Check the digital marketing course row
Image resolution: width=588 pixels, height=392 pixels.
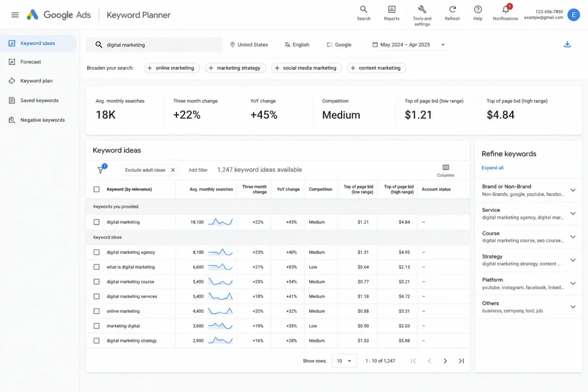click(x=96, y=281)
